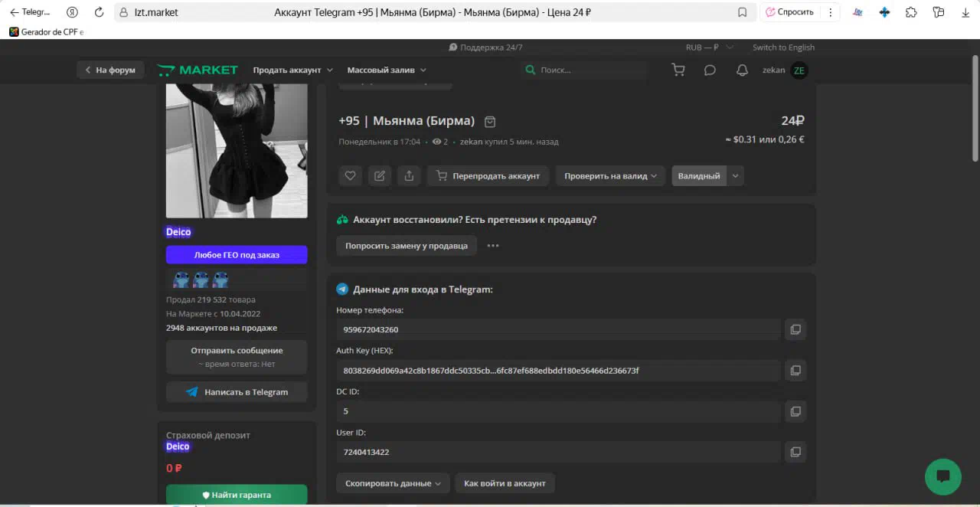This screenshot has height=507, width=980.
Task: Click Как войти в аккаунт button
Action: click(x=505, y=483)
